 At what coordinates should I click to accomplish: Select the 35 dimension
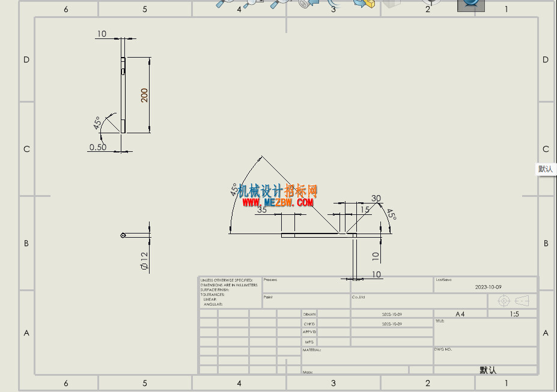[x=262, y=210]
